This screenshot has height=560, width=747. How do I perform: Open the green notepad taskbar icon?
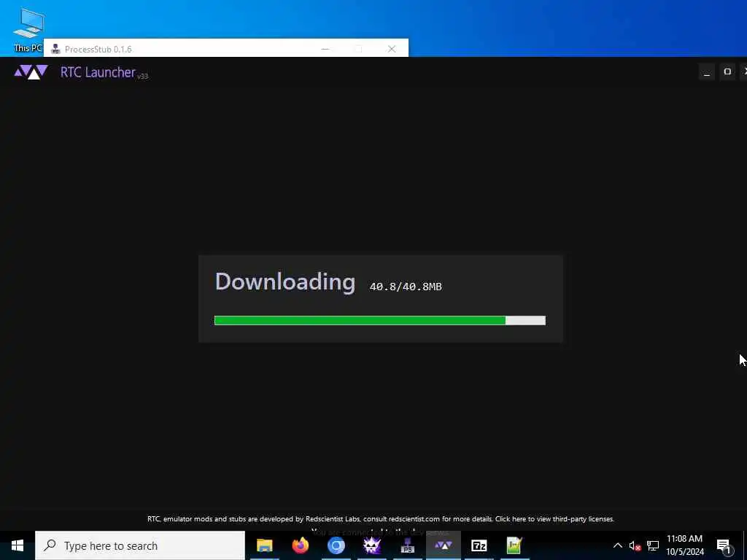(x=514, y=545)
